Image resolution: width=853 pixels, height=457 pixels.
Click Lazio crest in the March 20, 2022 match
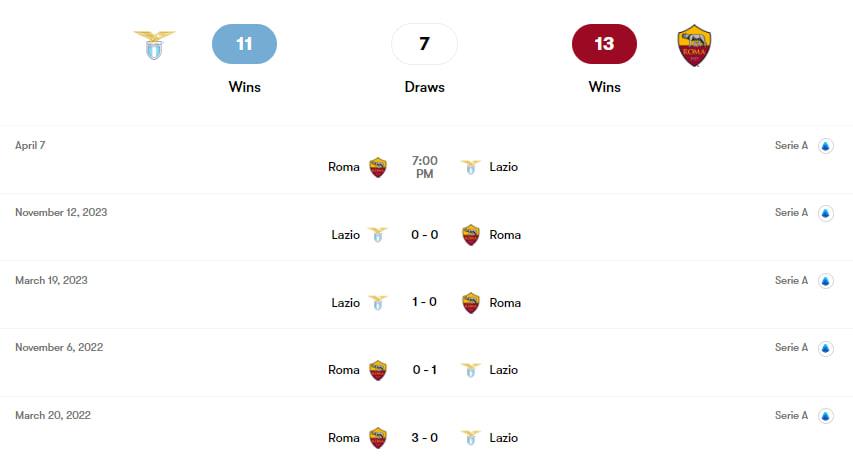tap(471, 437)
